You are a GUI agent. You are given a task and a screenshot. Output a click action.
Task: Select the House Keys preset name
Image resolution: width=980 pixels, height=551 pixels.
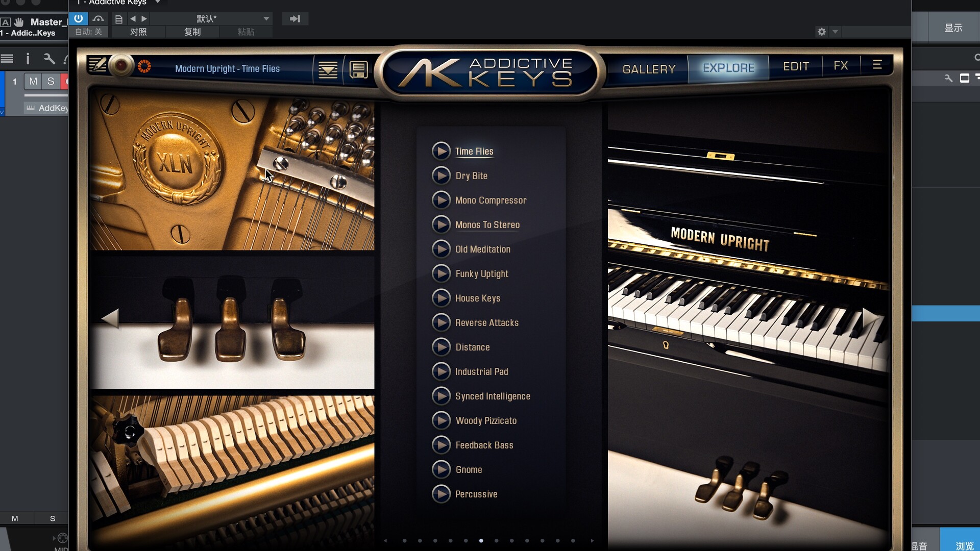tap(478, 298)
